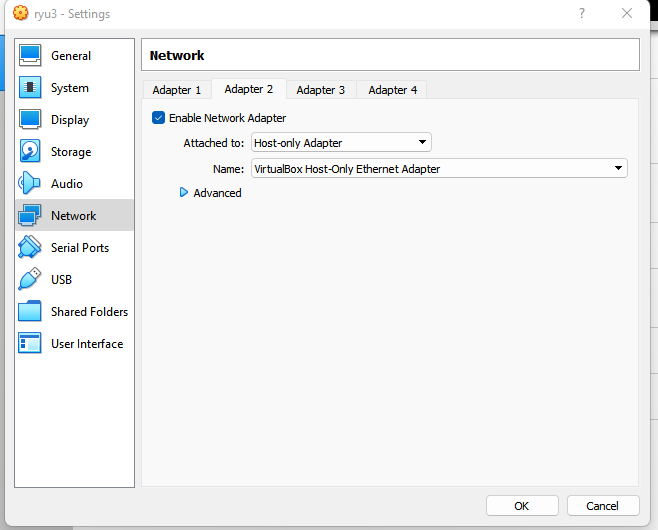
Task: Go to the USB label in sidebar
Action: pos(61,279)
